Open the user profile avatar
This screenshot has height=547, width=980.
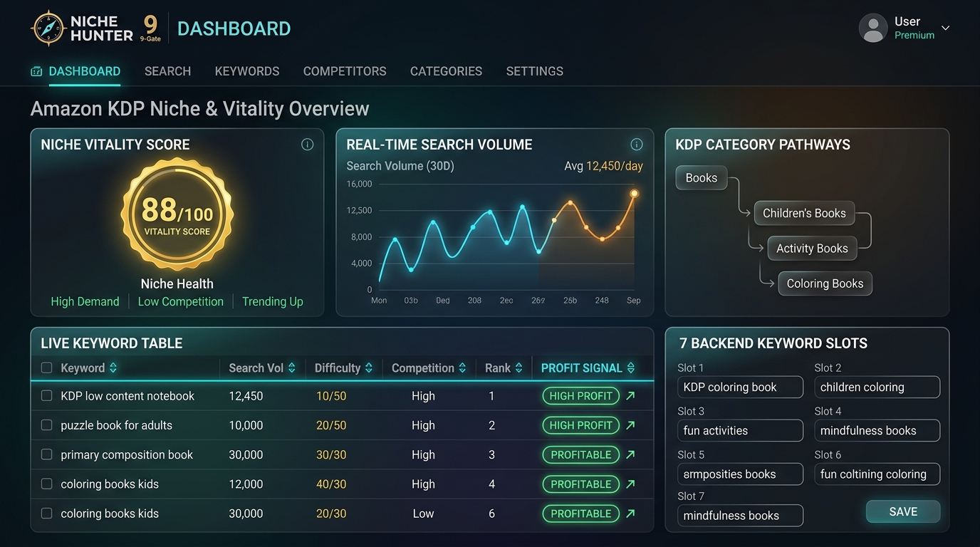tap(873, 28)
